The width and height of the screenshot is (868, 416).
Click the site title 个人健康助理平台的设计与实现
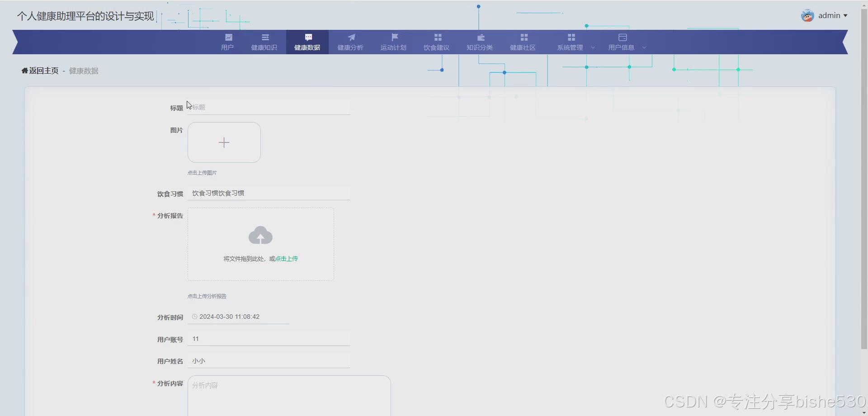[x=86, y=16]
